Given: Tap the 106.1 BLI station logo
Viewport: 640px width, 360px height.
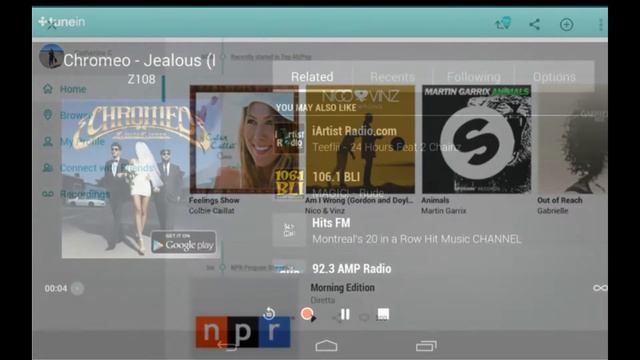Looking at the screenshot, I should pyautogui.click(x=289, y=183).
